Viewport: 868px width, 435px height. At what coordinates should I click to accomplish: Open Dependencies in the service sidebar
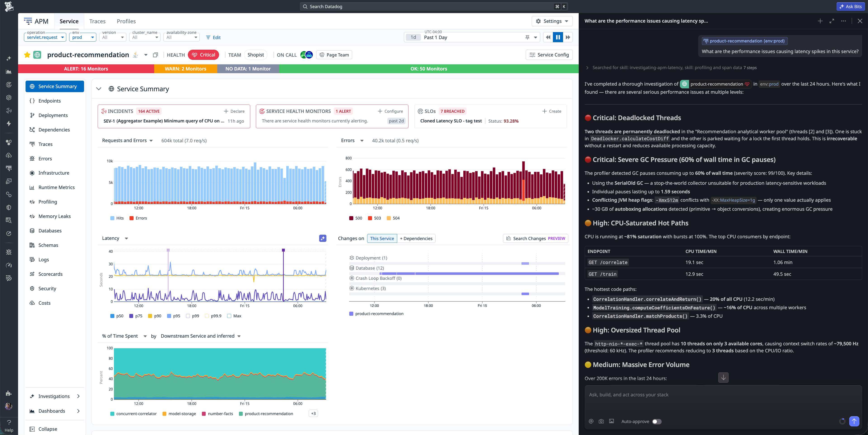click(54, 130)
